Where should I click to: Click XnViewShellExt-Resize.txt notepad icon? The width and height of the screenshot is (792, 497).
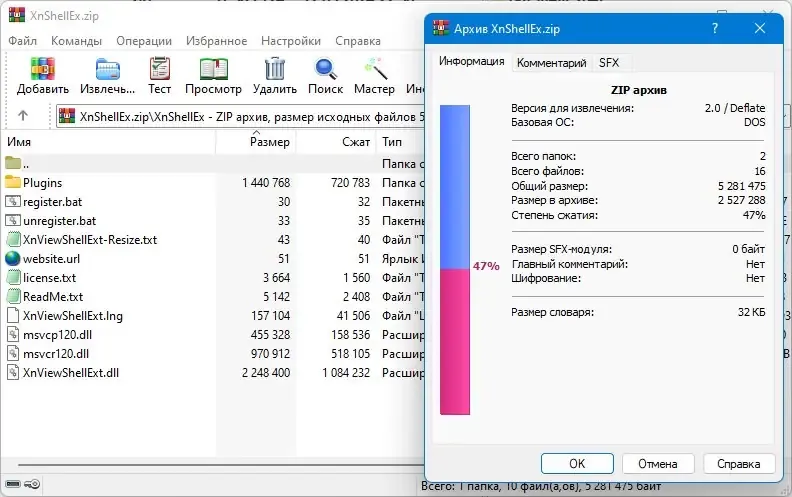14,239
